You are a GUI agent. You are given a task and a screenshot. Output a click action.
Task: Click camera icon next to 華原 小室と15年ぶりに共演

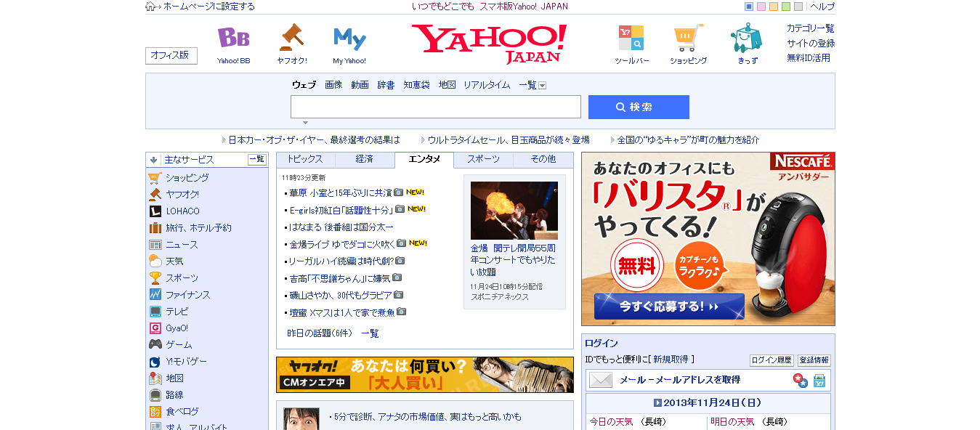pyautogui.click(x=399, y=192)
